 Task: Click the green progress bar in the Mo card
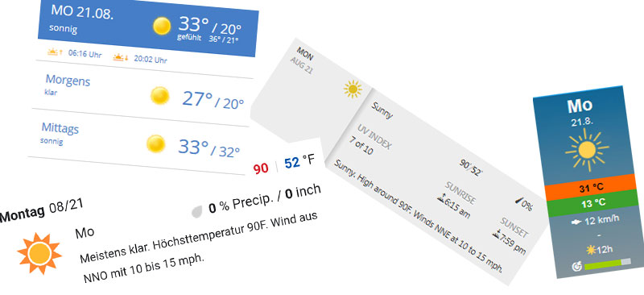[607, 264]
